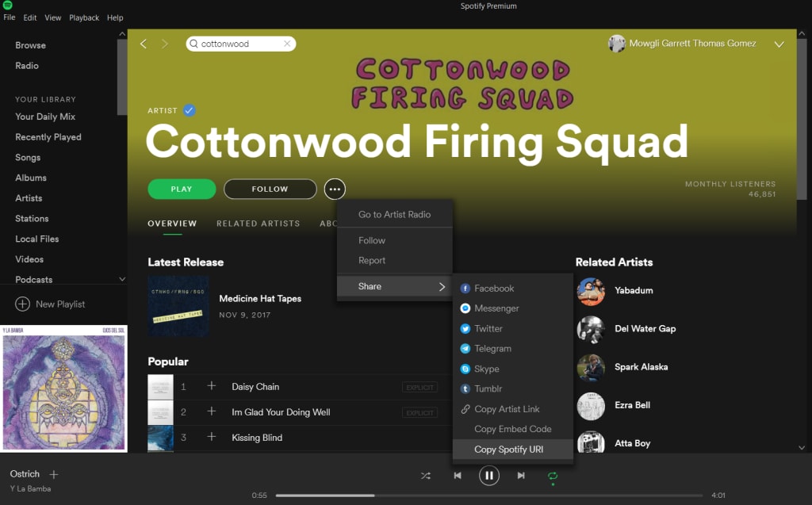This screenshot has width=812, height=505.
Task: Go back with the left arrow
Action: (144, 44)
